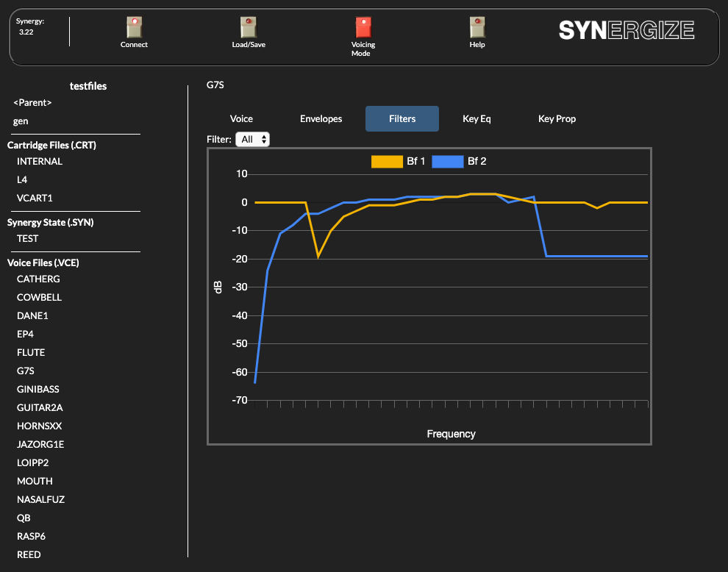Go up to <Parent> directory
This screenshot has width=728, height=572.
tap(32, 103)
